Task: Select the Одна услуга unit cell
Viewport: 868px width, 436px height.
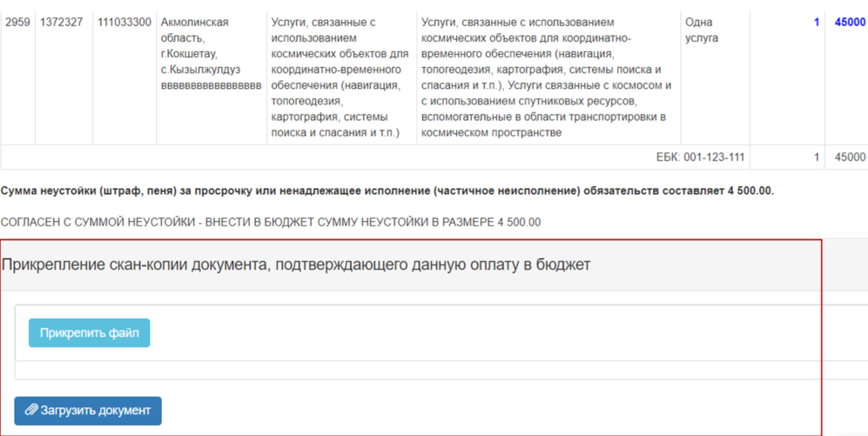Action: [714, 30]
